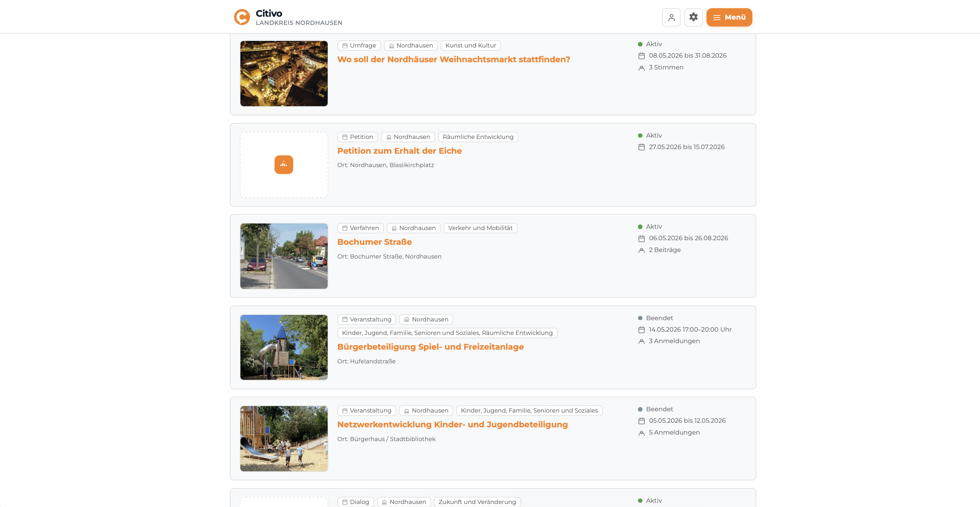Screen dimensions: 980x507
Task: Open Bürgerbeteiligung Spiel- und Freizeitanlage link
Action: pos(430,347)
